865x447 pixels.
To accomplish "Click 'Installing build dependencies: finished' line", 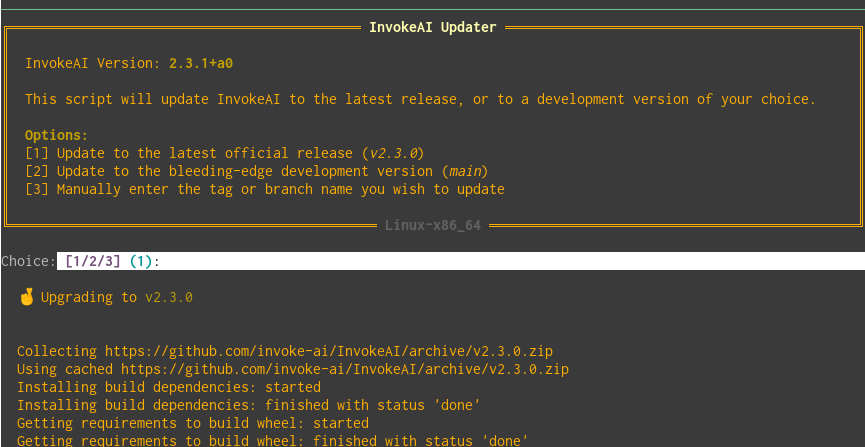I will click(248, 405).
